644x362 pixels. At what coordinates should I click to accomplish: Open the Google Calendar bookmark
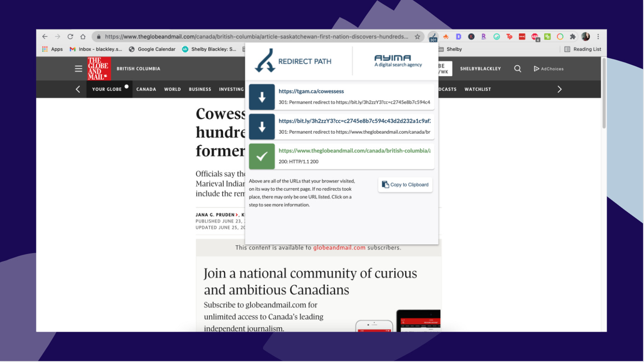pos(152,49)
